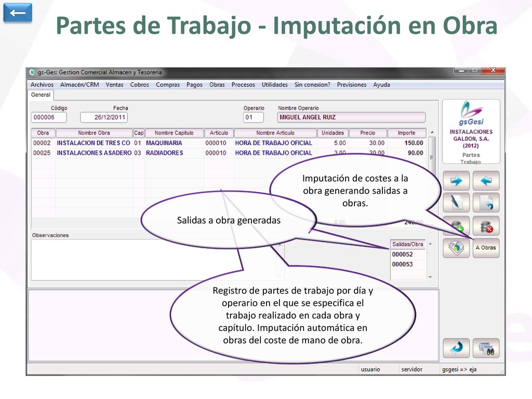Click work lines table scroll up arrow

[x=432, y=132]
